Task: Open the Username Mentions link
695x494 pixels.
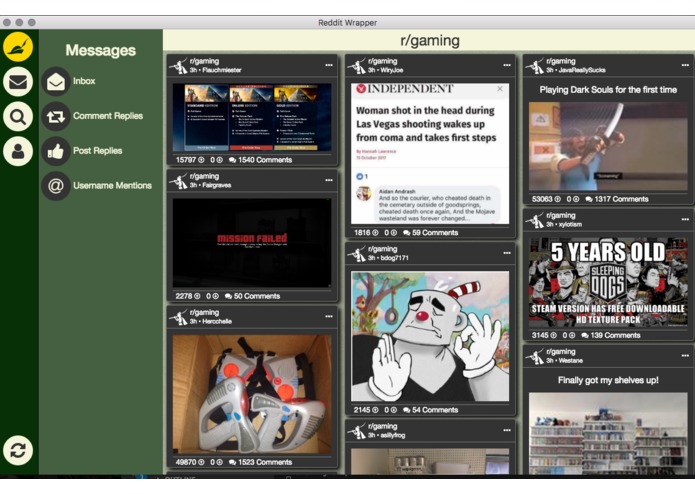Action: (x=112, y=186)
